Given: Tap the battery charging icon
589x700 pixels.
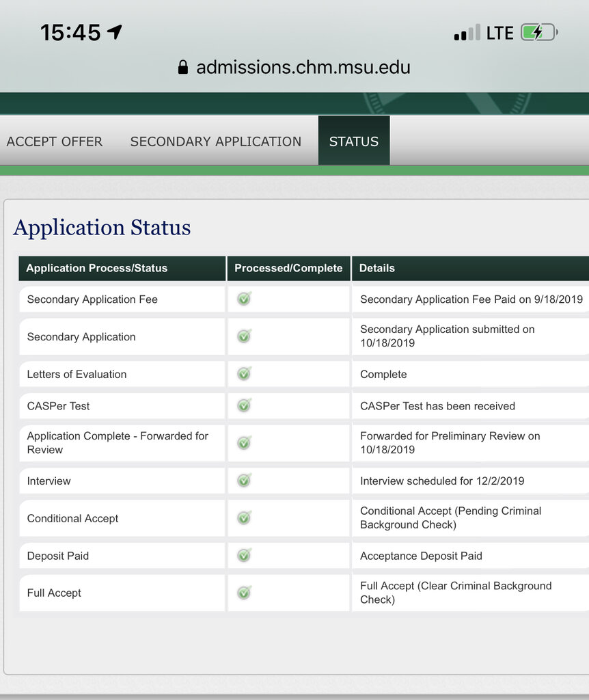Looking at the screenshot, I should pos(540,33).
